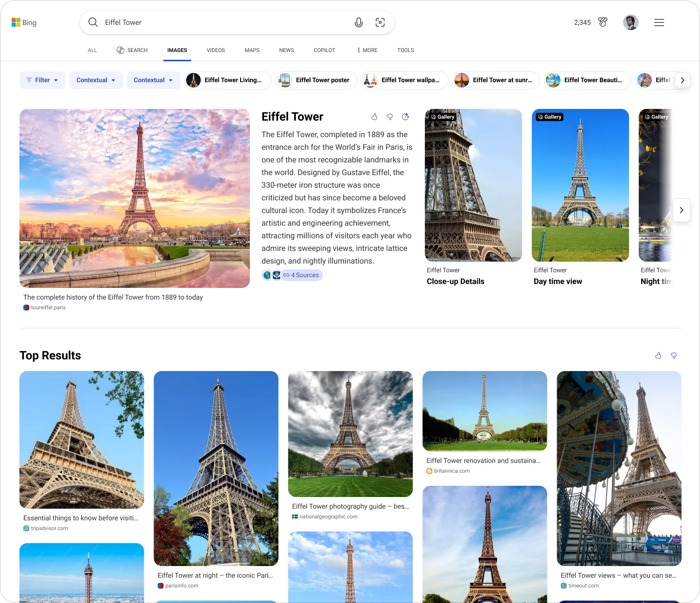700x603 pixels.
Task: Switch to the VIDEOS tab
Action: point(215,50)
